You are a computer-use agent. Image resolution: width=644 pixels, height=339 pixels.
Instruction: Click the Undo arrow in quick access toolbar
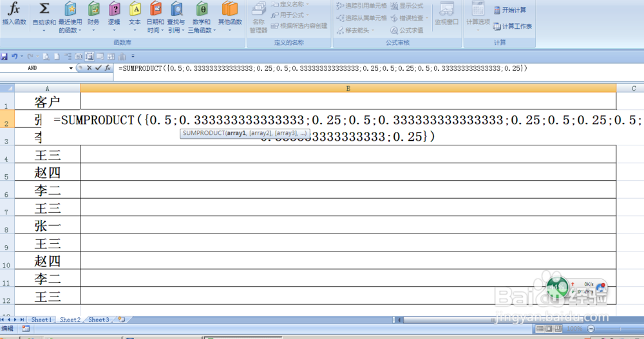[14, 56]
